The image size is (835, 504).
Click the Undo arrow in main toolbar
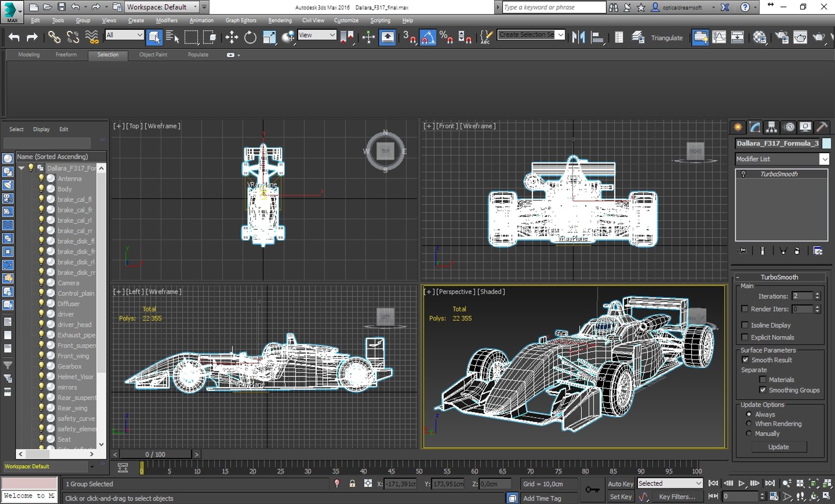[x=14, y=37]
